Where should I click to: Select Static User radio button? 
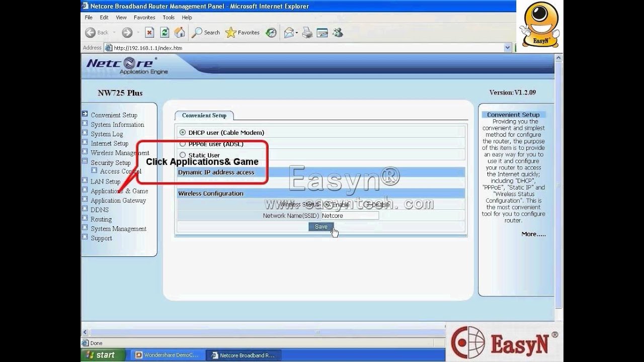183,155
